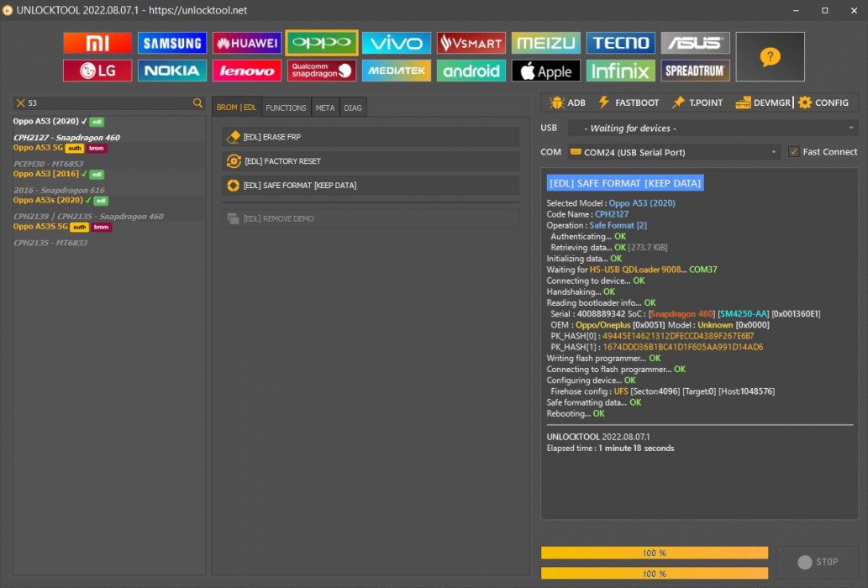Select Oppo A53 [2016] model
This screenshot has height=588, width=868.
(46, 174)
